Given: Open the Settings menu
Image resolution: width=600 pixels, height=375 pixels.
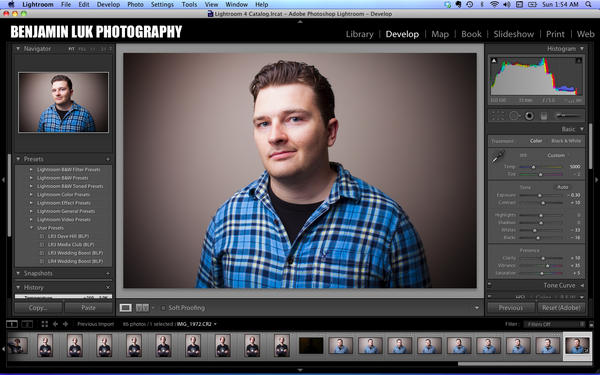Looking at the screenshot, I should 162,5.
